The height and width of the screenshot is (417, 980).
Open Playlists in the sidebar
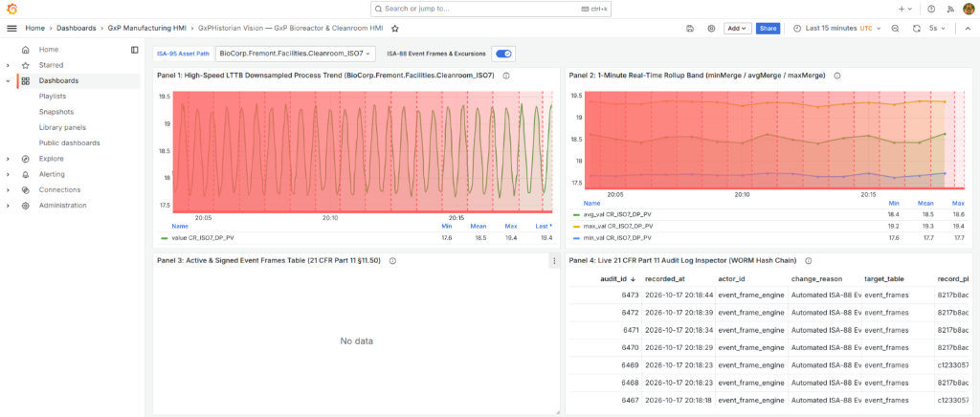53,97
